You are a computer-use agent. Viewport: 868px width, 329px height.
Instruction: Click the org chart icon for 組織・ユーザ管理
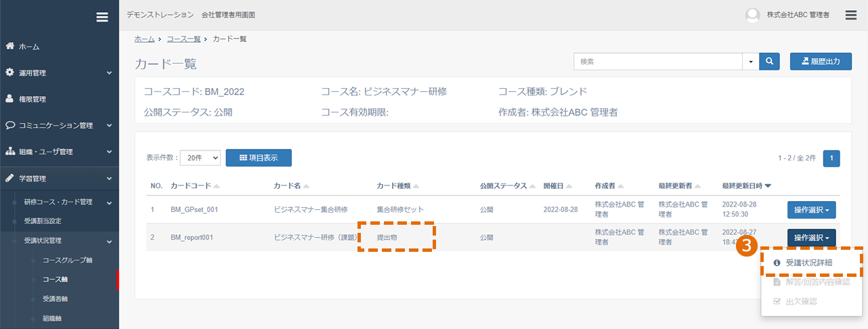(10, 152)
